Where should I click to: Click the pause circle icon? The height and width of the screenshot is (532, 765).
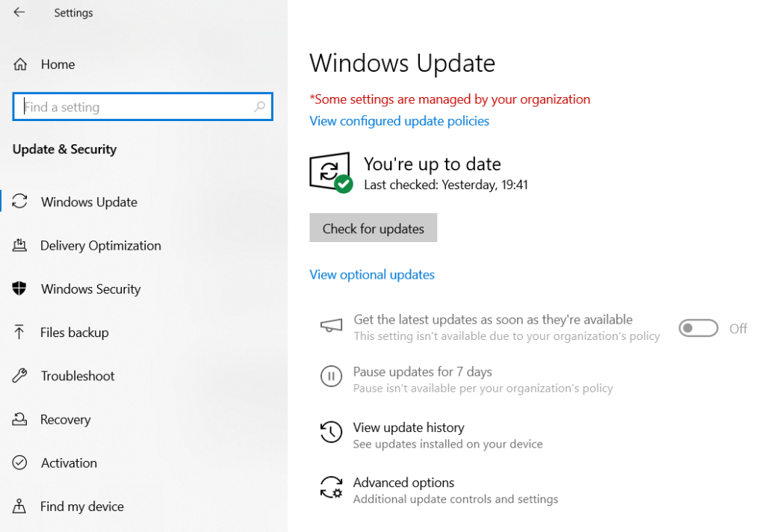[x=331, y=377]
